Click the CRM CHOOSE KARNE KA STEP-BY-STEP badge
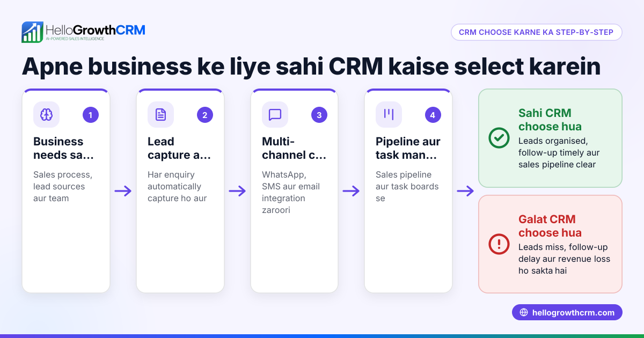Image resolution: width=644 pixels, height=338 pixels. 536,32
